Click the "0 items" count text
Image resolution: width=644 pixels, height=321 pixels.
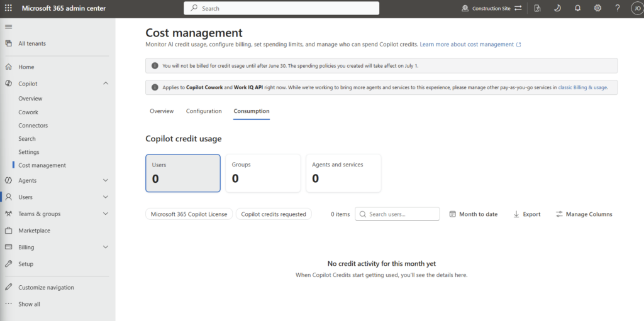(x=340, y=214)
